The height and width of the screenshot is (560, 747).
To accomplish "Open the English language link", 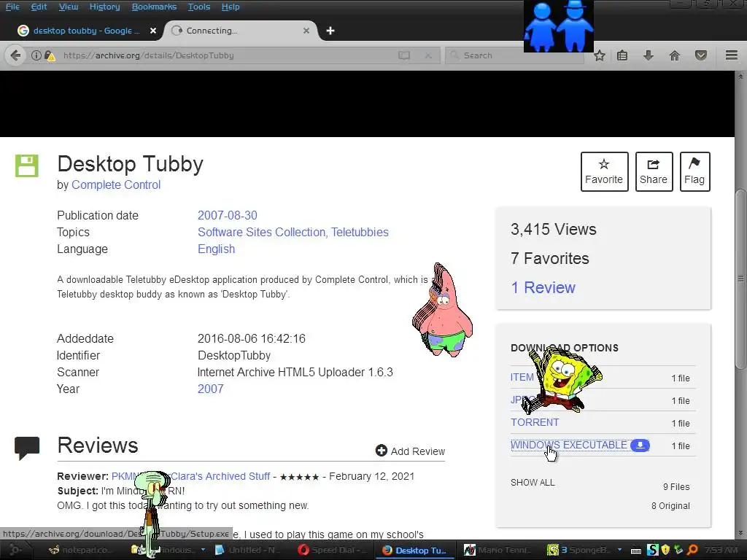I will tap(216, 249).
